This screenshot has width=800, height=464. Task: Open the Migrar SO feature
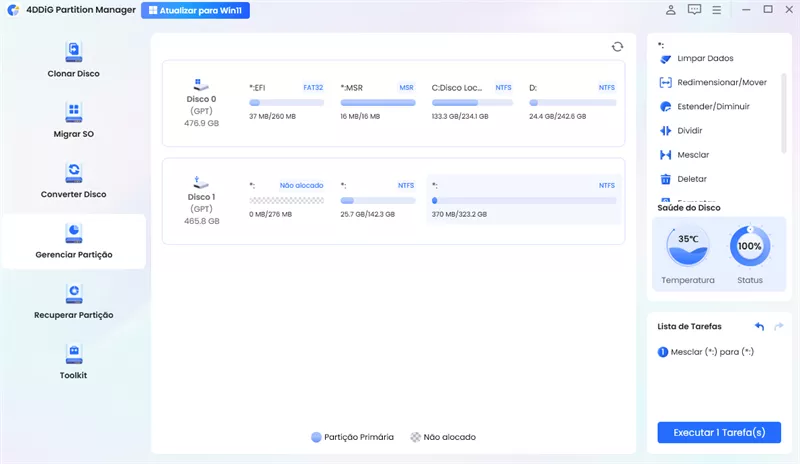[x=73, y=120]
